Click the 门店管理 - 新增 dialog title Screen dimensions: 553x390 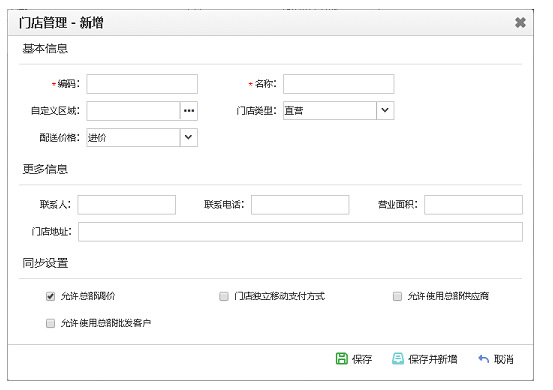tap(61, 23)
